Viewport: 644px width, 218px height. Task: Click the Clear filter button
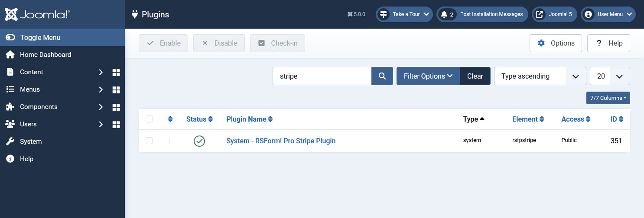pos(475,76)
